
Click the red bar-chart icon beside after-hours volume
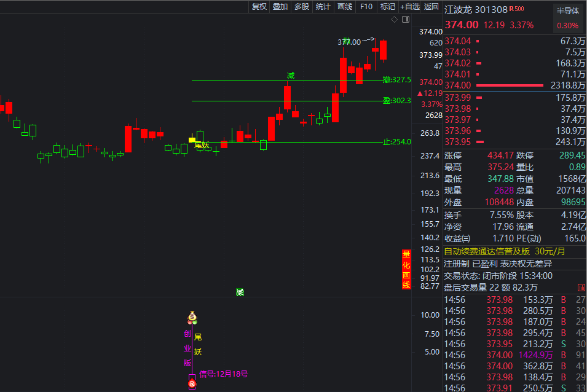pyautogui.click(x=581, y=288)
